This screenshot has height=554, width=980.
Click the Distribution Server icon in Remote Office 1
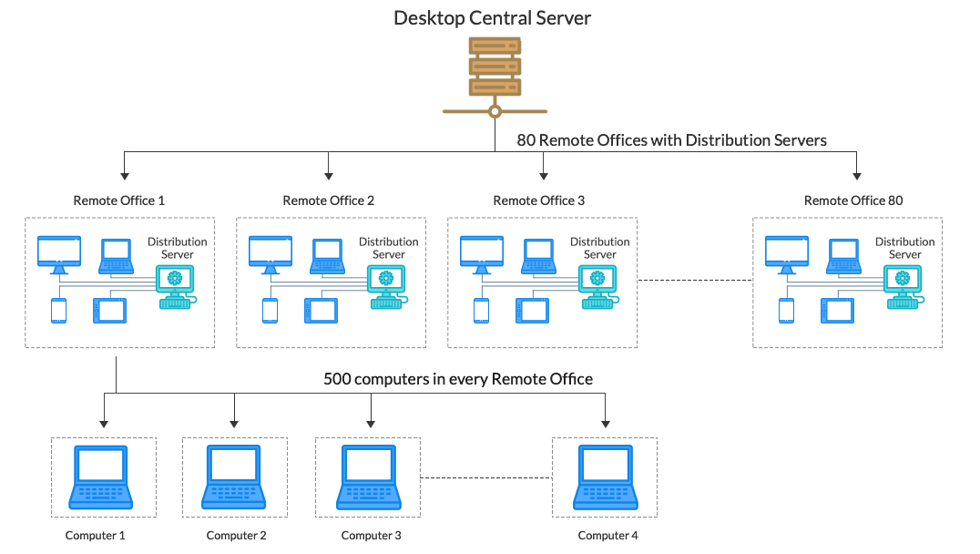click(x=177, y=287)
